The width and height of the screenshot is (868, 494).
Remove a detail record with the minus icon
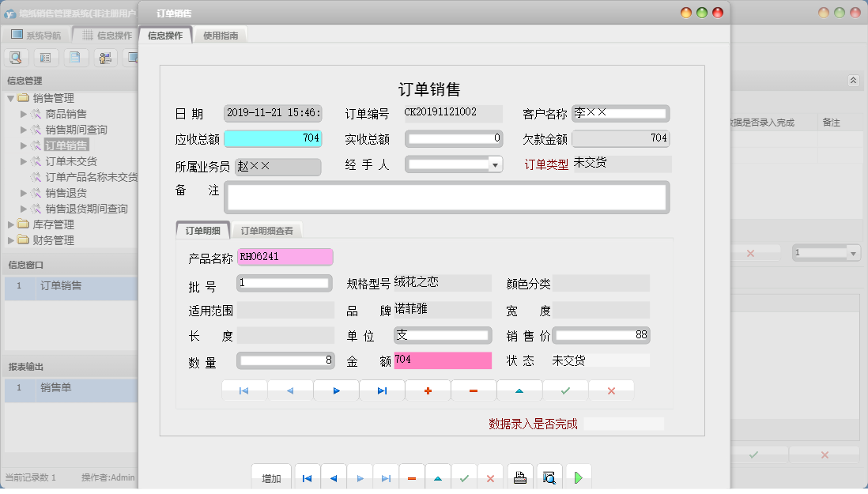click(474, 390)
